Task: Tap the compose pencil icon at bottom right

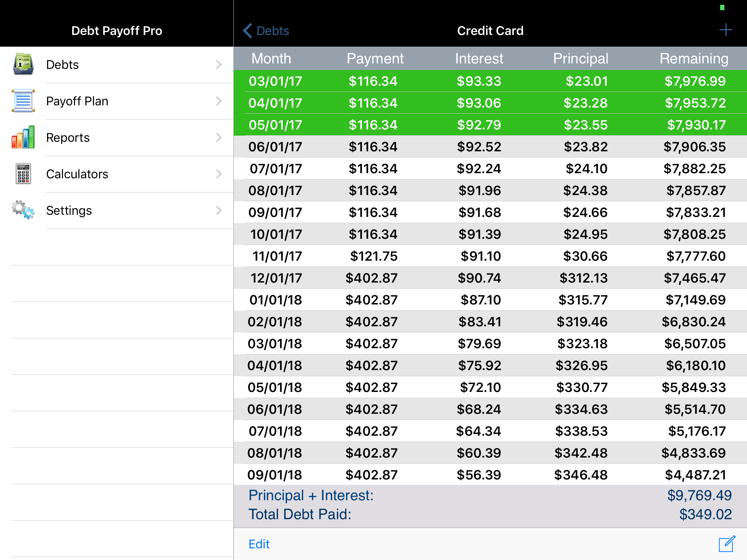Action: coord(727,544)
